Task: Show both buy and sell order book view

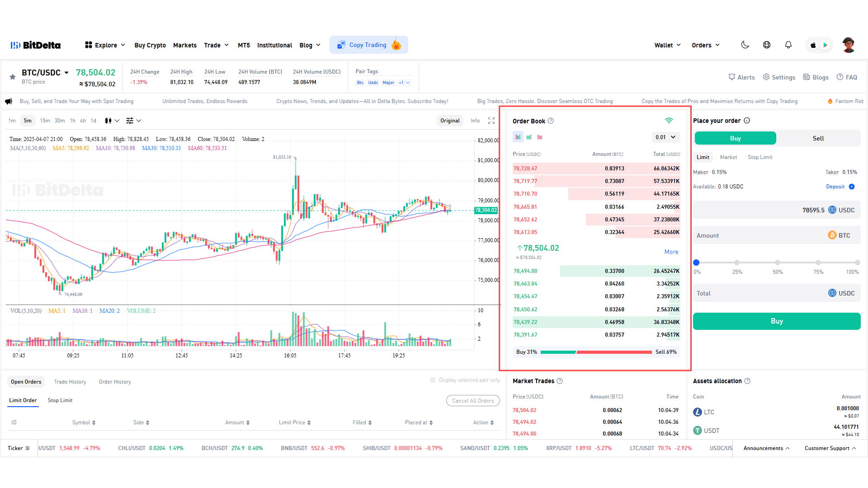Action: coord(518,137)
